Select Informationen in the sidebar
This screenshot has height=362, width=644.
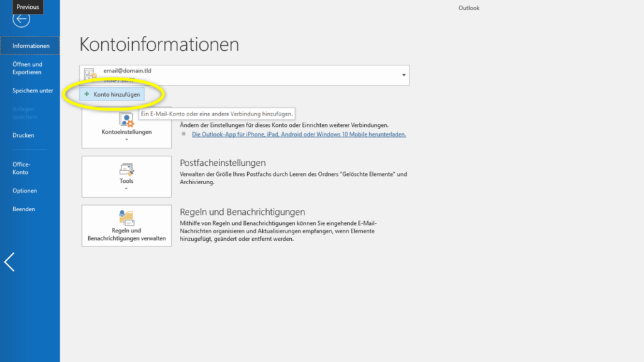tap(29, 45)
